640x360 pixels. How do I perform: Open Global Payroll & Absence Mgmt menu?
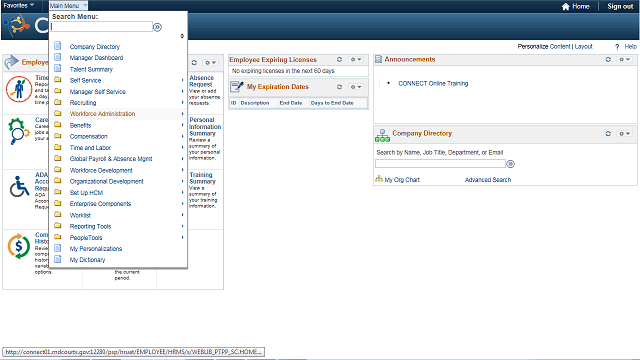[111, 159]
